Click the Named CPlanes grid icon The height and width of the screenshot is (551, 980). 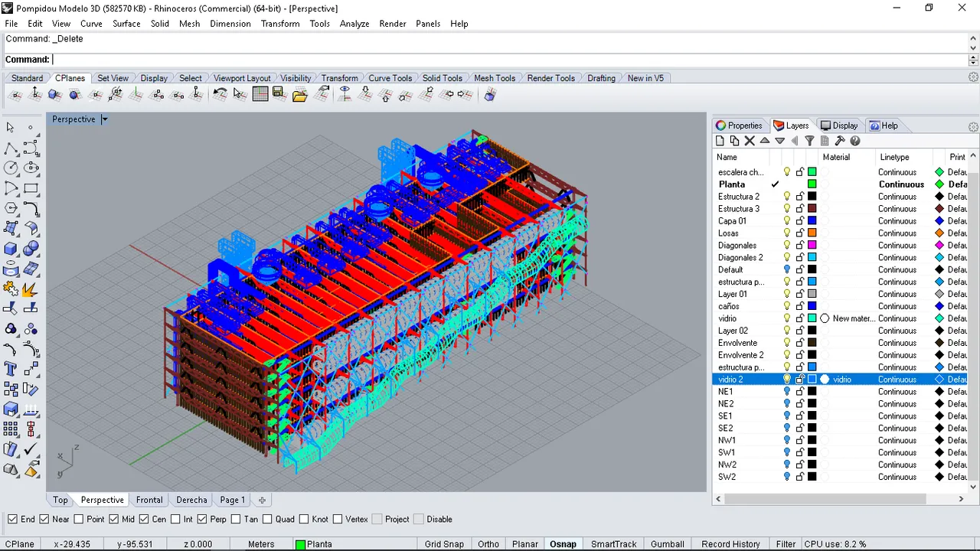click(x=260, y=94)
